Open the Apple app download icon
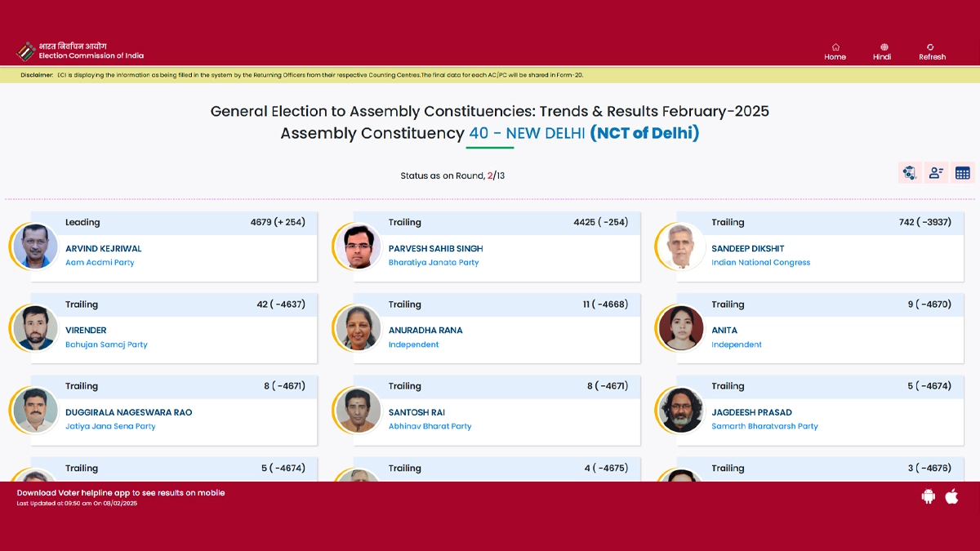980x551 pixels. click(951, 496)
